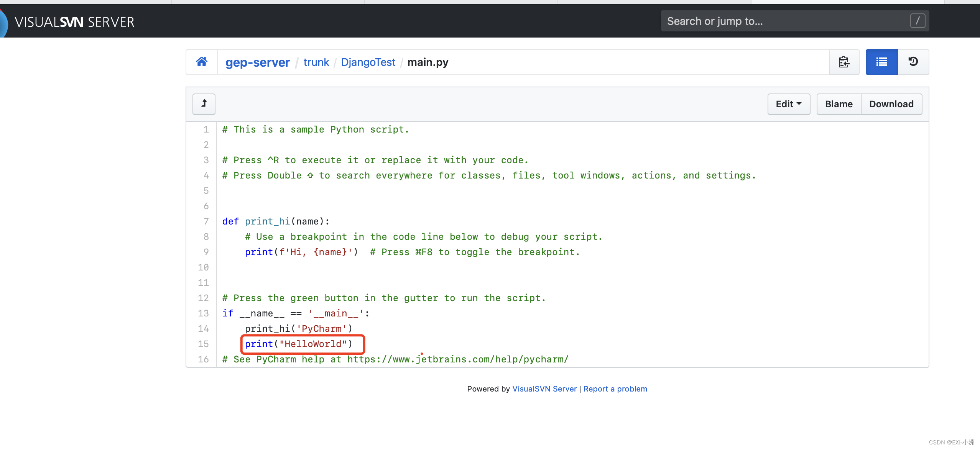Click line number 13
The image size is (980, 449).
coord(203,313)
